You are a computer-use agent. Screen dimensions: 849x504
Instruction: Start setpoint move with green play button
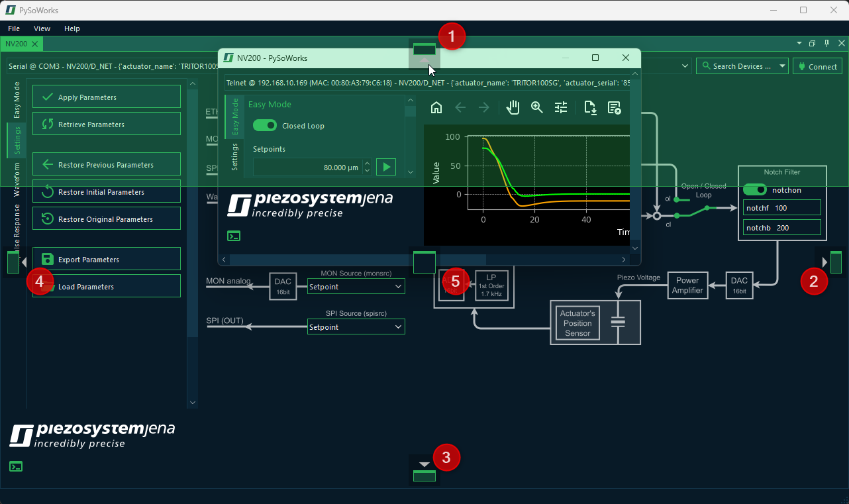click(385, 167)
